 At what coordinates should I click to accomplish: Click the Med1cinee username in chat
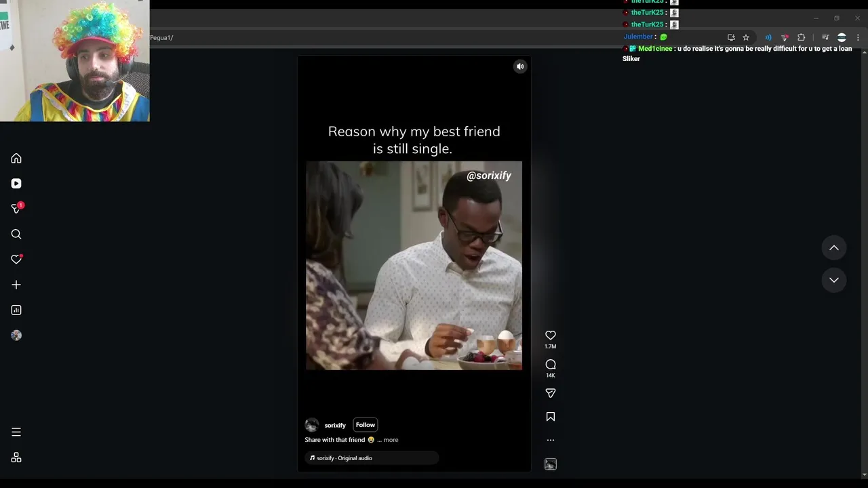tap(655, 49)
